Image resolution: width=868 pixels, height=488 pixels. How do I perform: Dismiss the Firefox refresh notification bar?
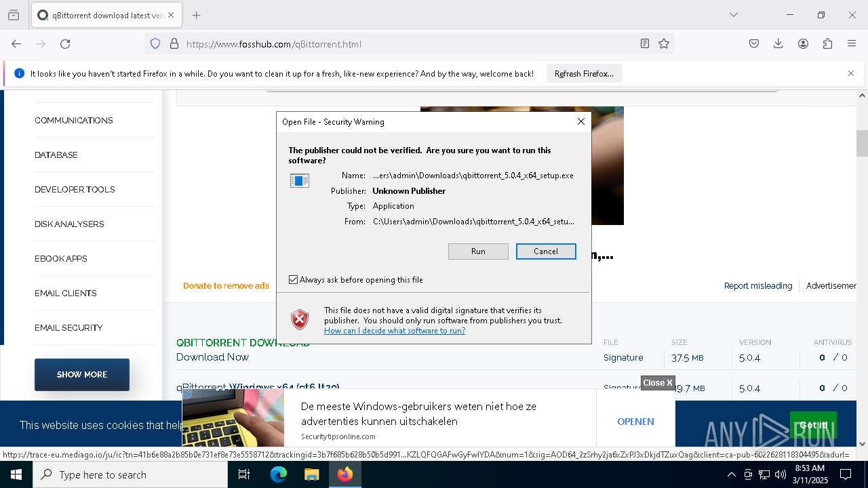(x=851, y=73)
